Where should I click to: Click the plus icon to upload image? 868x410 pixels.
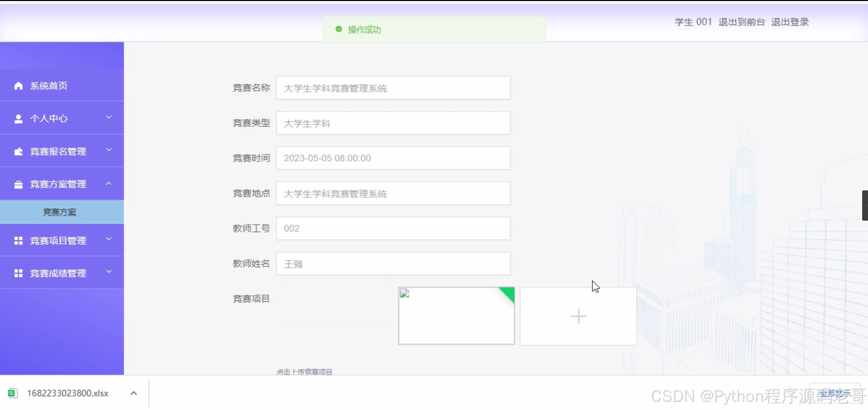(x=578, y=316)
